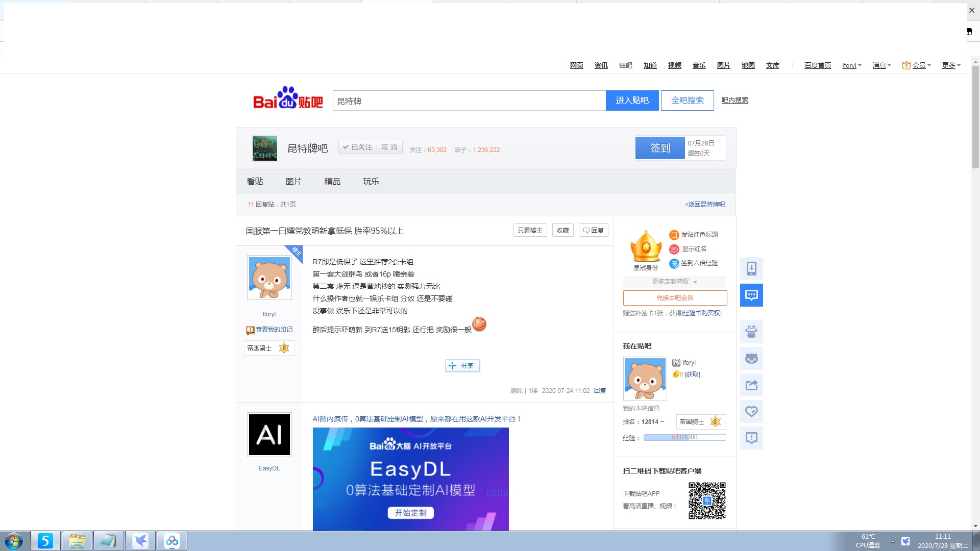Open the 更多 dropdown in top bar
The width and height of the screenshot is (980, 551).
(951, 65)
